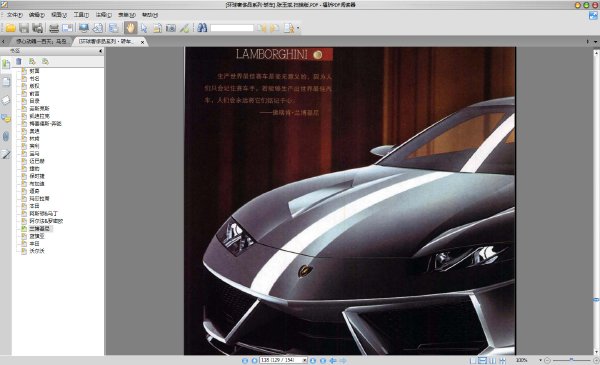Click the search text field in toolbar
Image resolution: width=600 pixels, height=365 pixels.
232,28
